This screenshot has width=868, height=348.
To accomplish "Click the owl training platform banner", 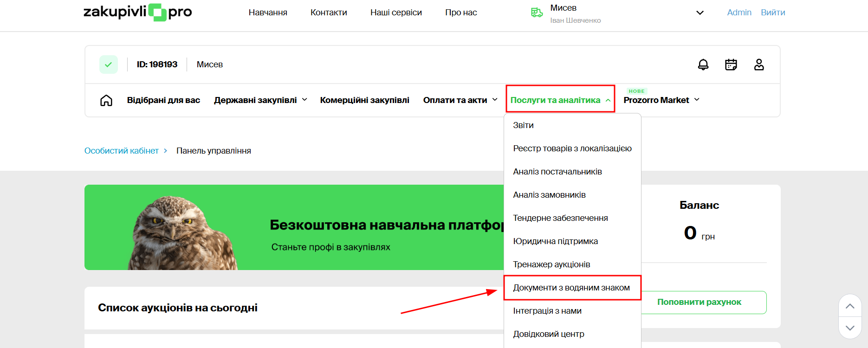I will pos(293,227).
